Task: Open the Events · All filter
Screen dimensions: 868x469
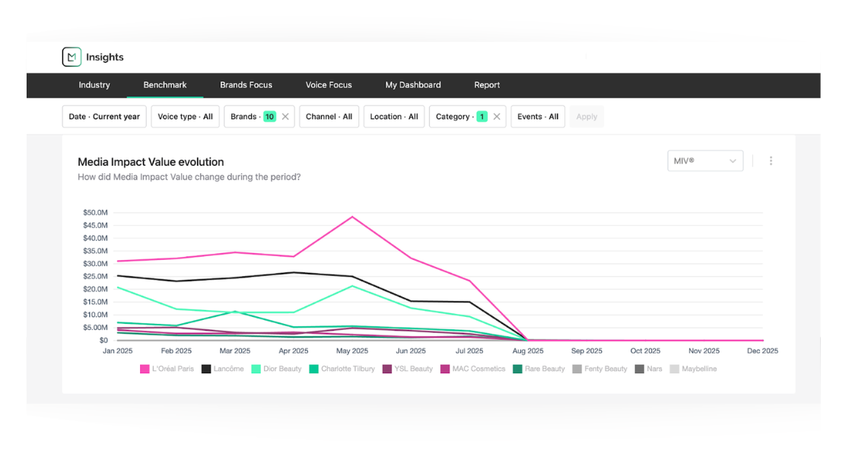Action: [x=538, y=117]
